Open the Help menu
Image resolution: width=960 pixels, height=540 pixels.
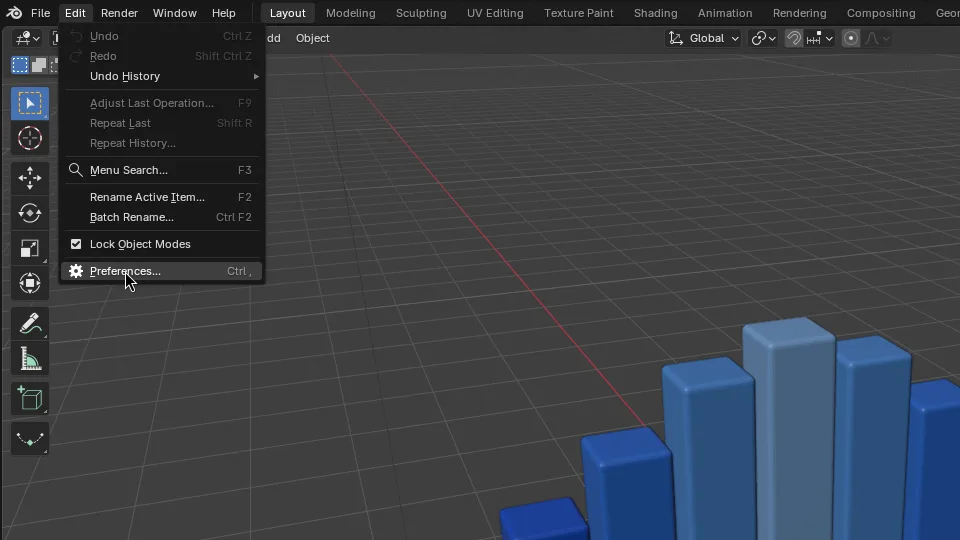pos(223,13)
